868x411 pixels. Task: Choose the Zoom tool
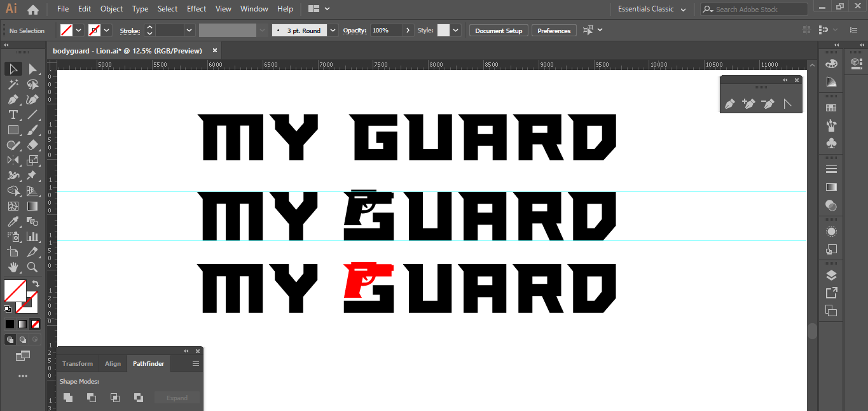[32, 267]
